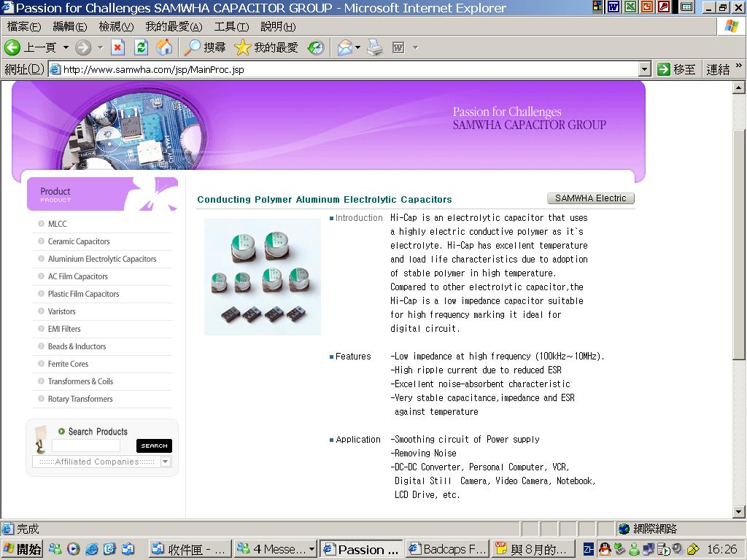Open the Start button

(x=23, y=549)
